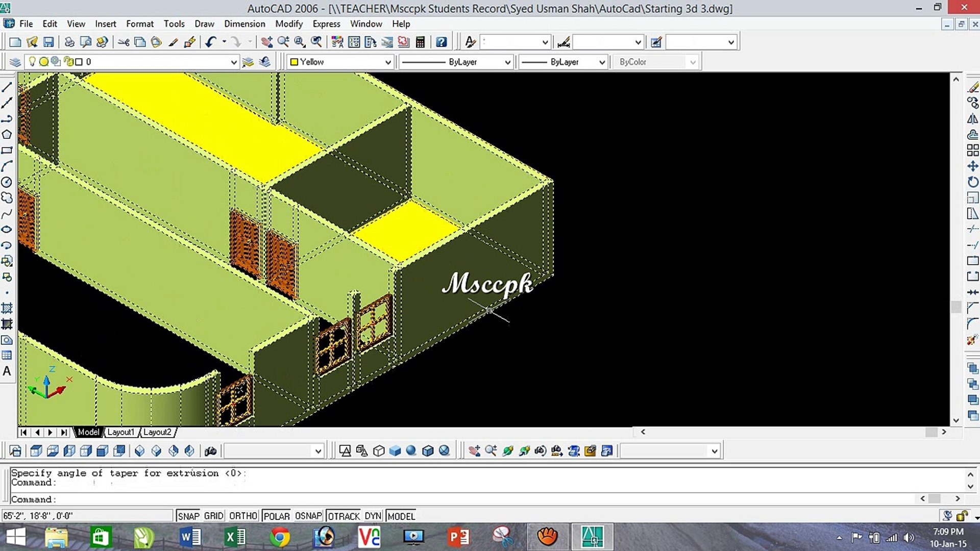Click the GRID status button

[213, 516]
